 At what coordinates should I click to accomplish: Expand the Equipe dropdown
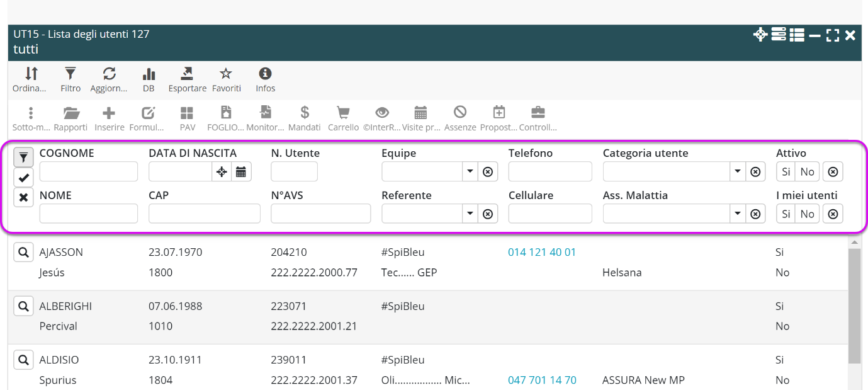click(470, 172)
